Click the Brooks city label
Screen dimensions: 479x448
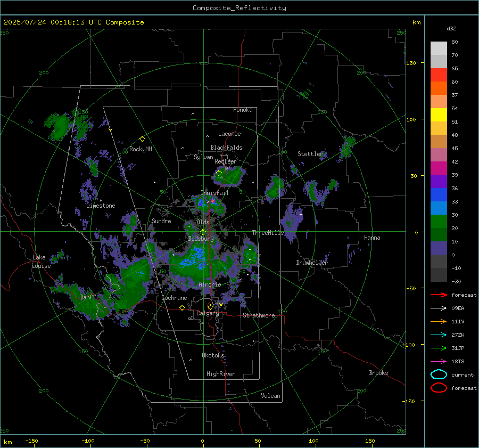pyautogui.click(x=378, y=373)
